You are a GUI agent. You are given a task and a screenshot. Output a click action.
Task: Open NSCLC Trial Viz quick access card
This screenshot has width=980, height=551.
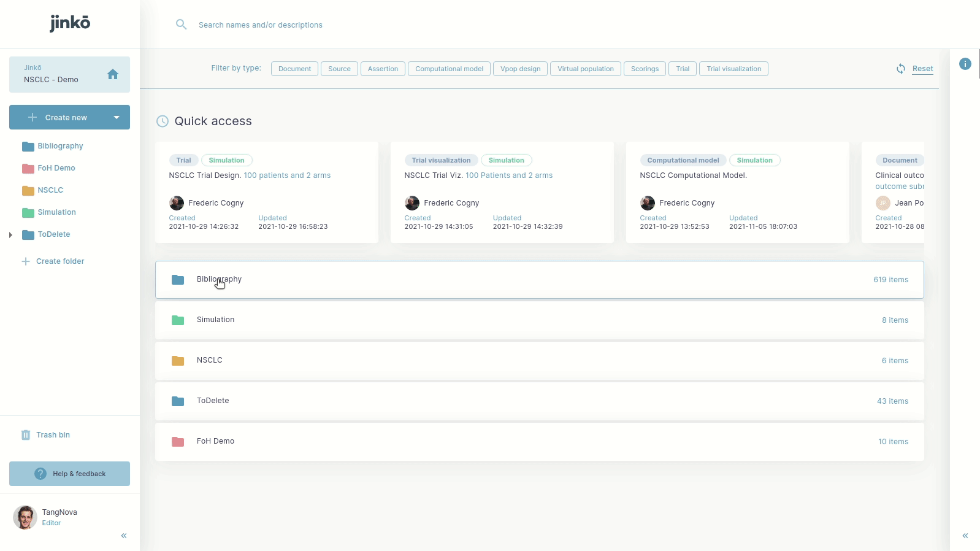coord(502,192)
